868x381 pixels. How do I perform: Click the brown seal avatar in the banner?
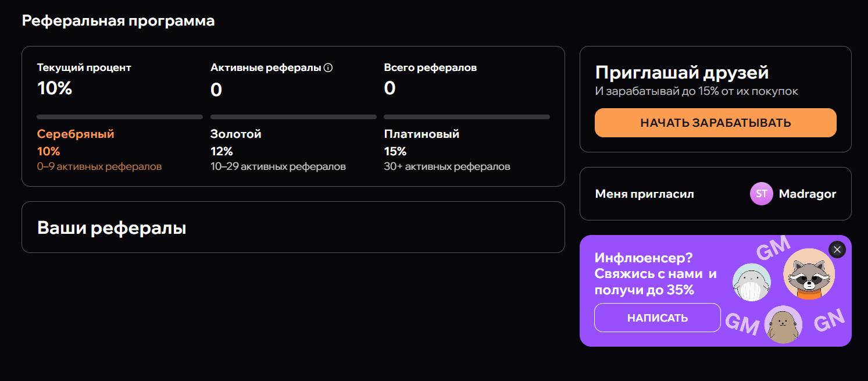click(783, 325)
